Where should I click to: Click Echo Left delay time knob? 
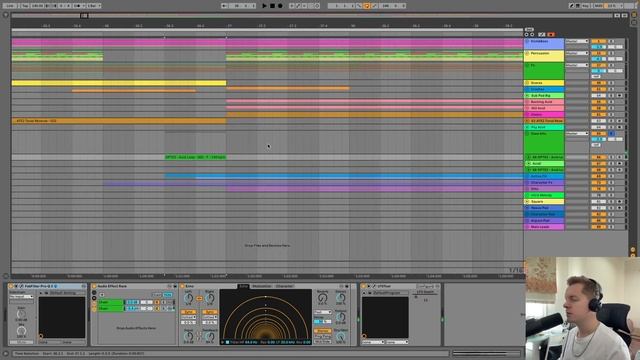[189, 298]
